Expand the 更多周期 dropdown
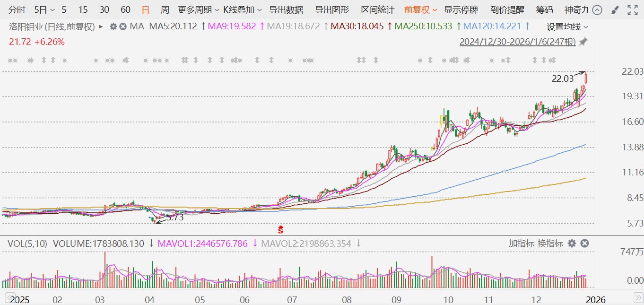The image size is (644, 305). point(198,10)
